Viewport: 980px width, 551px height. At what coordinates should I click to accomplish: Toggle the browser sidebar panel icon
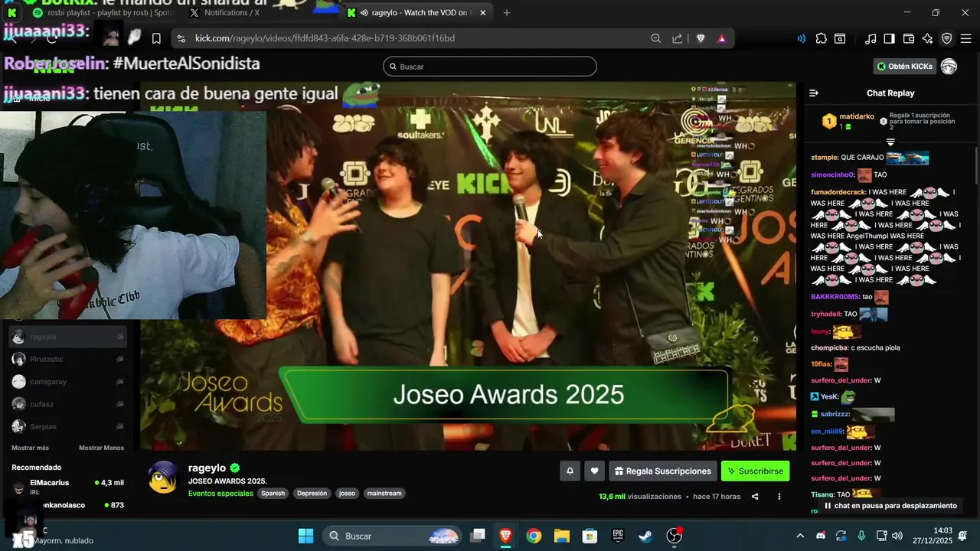(889, 38)
